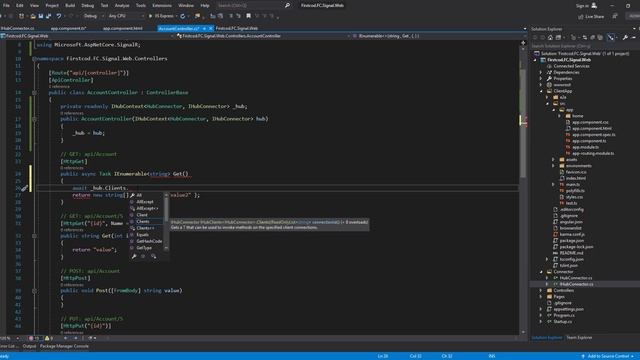Click the Open File folder icon
640x360 pixels.
33,16
